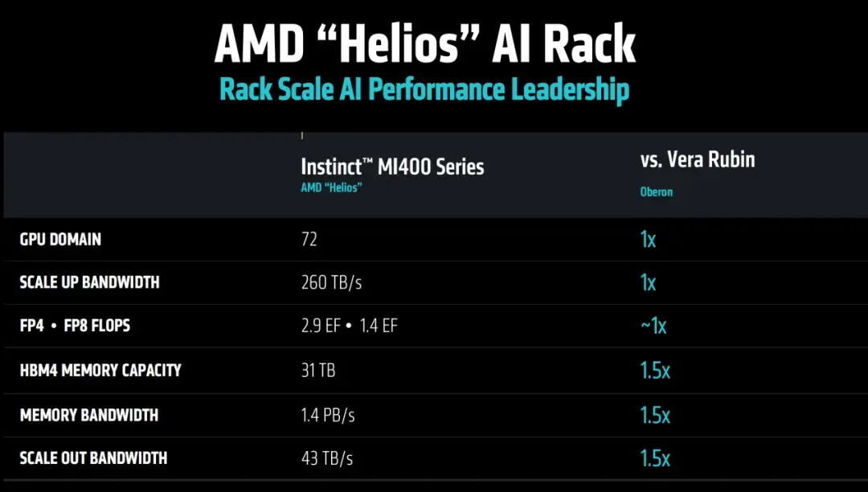Select the "Rack Scale AI Performance Leadership" subtitle
This screenshot has height=492, width=868.
[424, 89]
